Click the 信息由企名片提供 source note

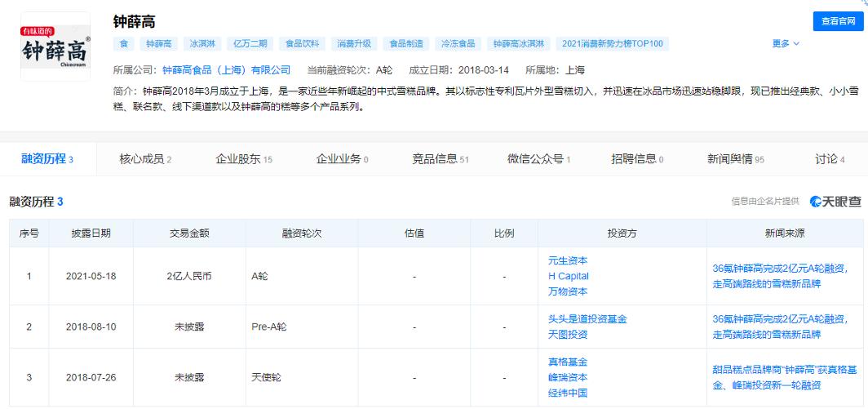pos(765,202)
